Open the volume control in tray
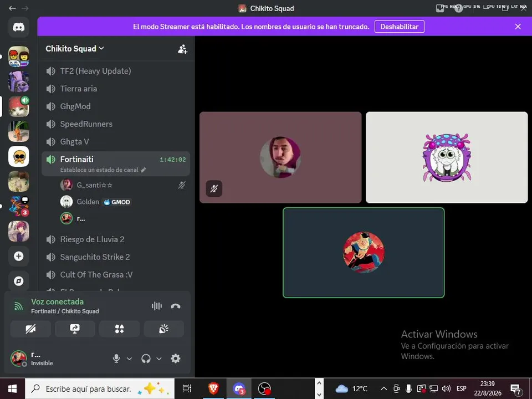This screenshot has height=399, width=532. [x=447, y=389]
